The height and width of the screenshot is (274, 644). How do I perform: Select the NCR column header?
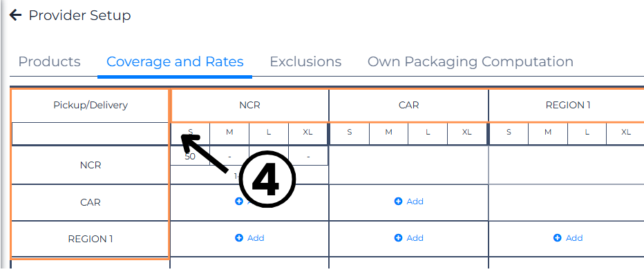249,105
